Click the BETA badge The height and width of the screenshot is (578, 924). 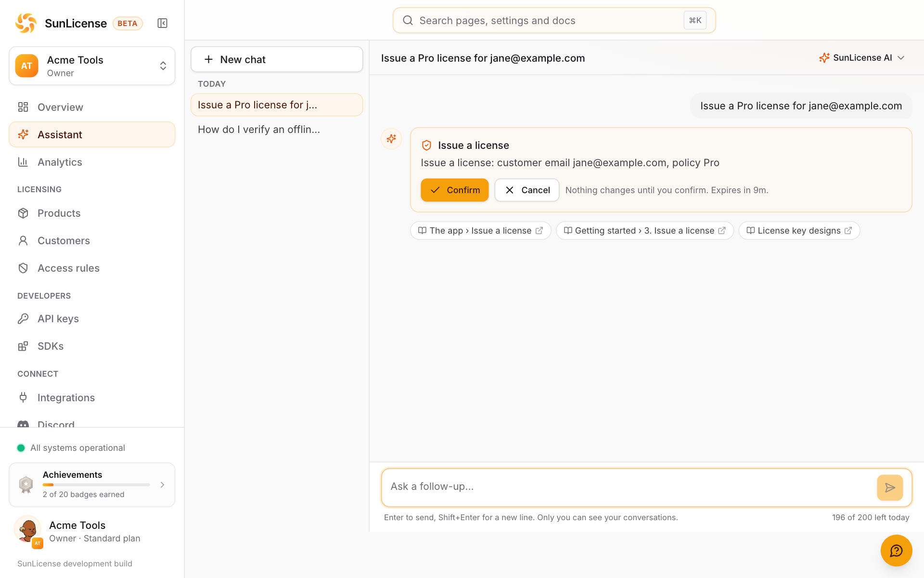(128, 23)
